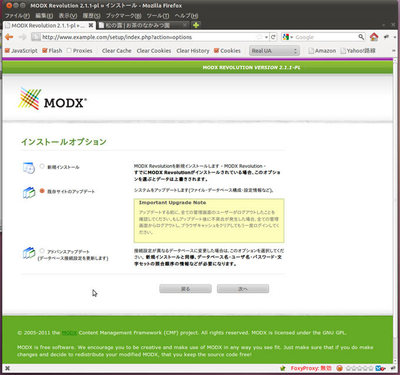Click the インストールオプション heading
400x375 pixels.
click(64, 142)
